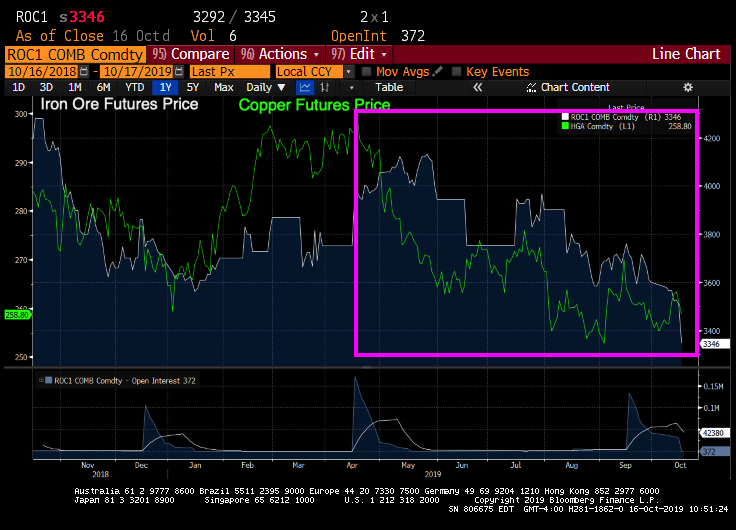Screen dimensions: 736x530
Task: Enable the Key Events checkbox
Action: 457,72
